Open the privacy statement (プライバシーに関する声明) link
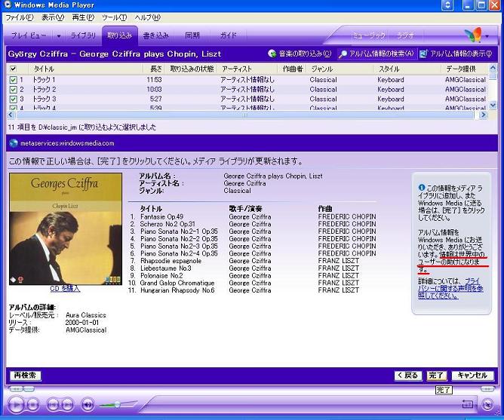 [450, 288]
